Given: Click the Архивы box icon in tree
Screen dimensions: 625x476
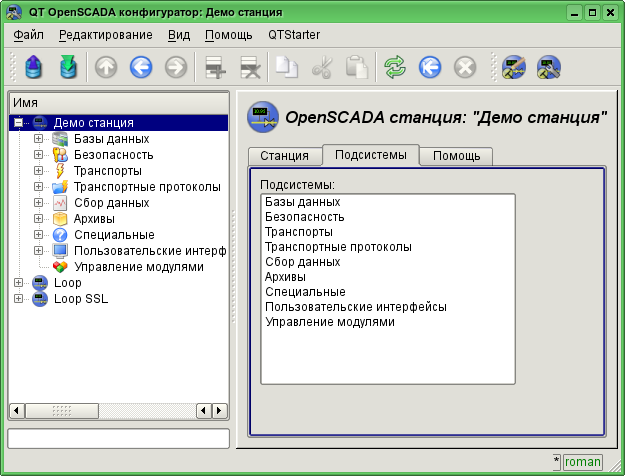Looking at the screenshot, I should click(60, 218).
